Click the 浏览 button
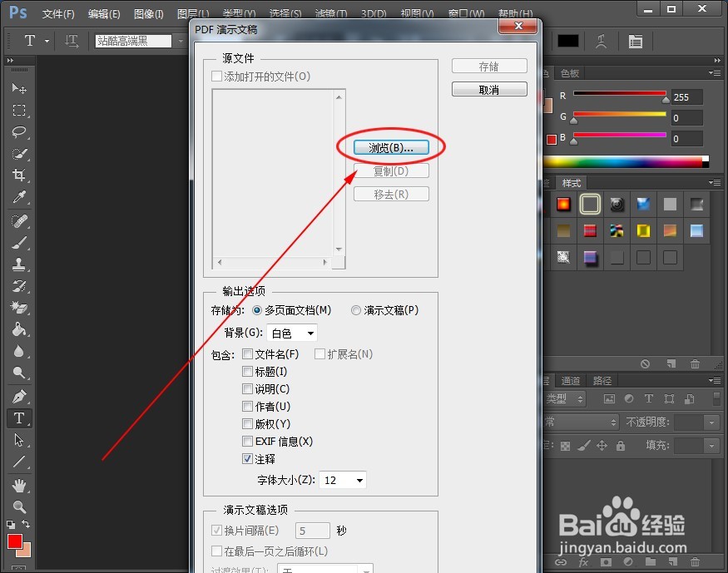Image resolution: width=728 pixels, height=573 pixels. 391,146
